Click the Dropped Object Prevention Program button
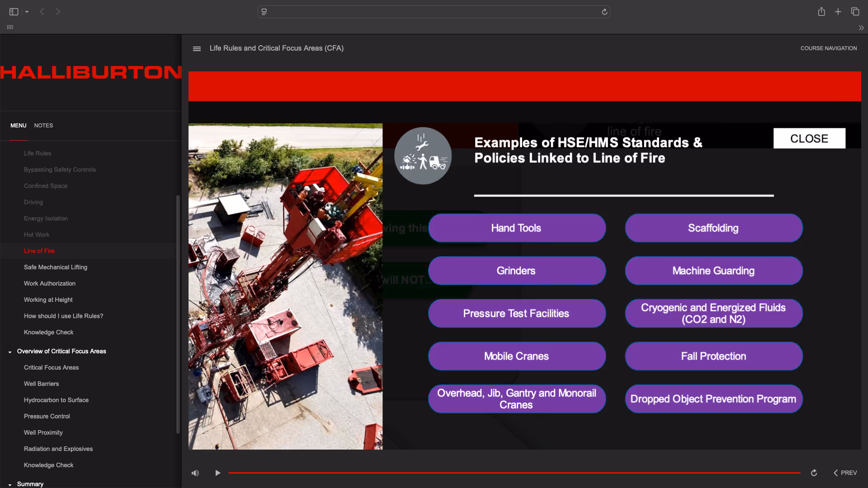The image size is (868, 488). 713,399
